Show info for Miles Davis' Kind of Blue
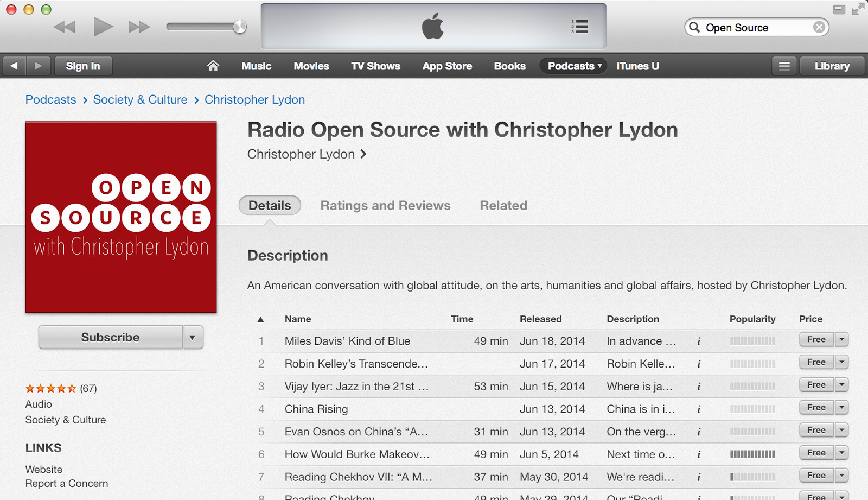Screen dimensions: 868x500 point(699,341)
